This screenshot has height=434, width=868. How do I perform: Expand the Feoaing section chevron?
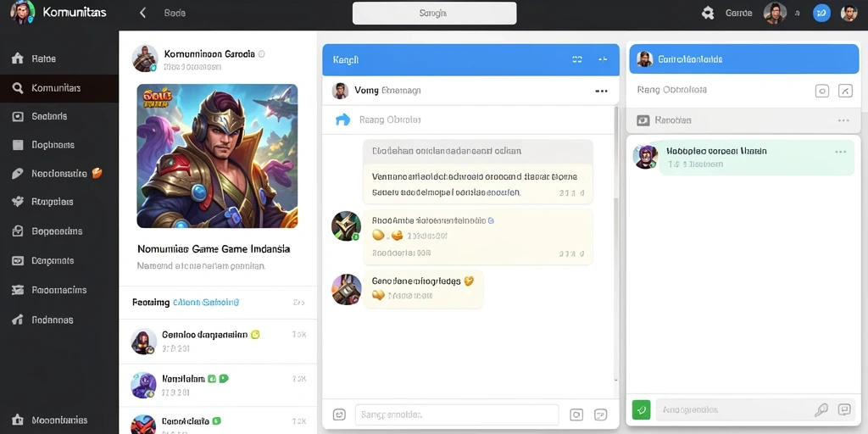(299, 303)
